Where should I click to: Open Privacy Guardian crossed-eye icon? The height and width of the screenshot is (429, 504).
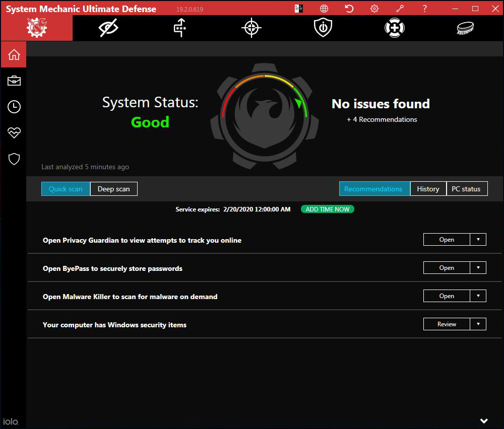[108, 28]
